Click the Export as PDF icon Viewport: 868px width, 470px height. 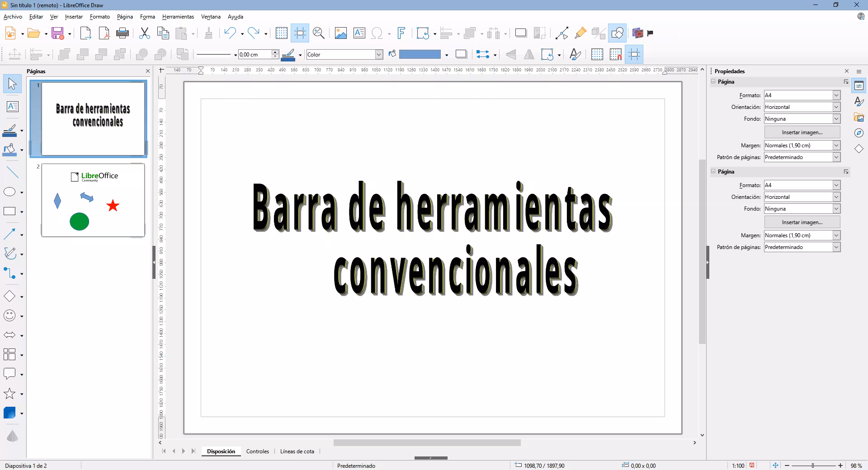[x=104, y=33]
